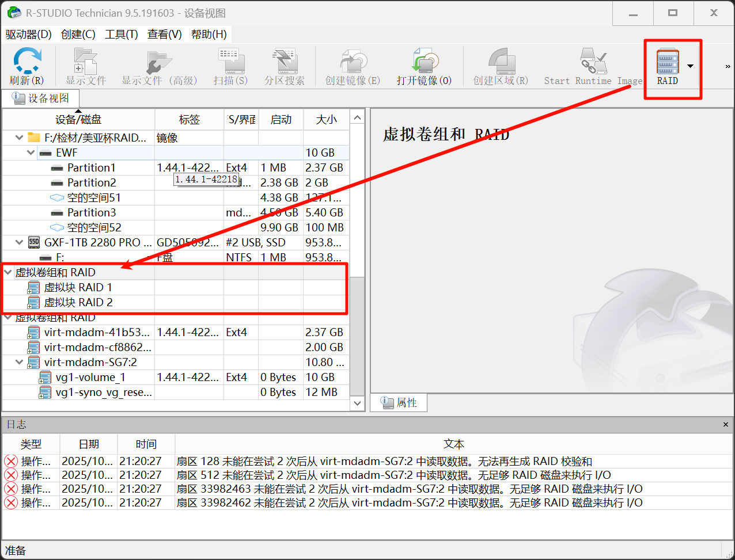This screenshot has width=735, height=560.
Task: Click the Refresh (刷新) toolbar icon
Action: pos(27,62)
